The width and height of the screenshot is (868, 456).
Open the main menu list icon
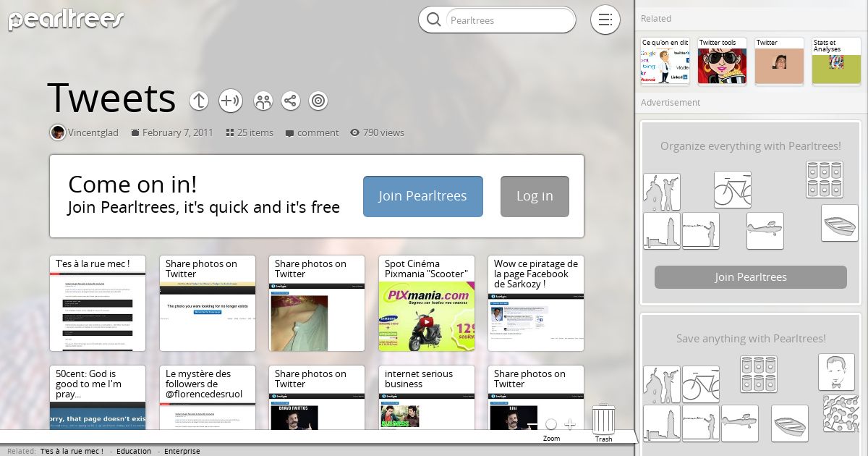click(x=605, y=20)
